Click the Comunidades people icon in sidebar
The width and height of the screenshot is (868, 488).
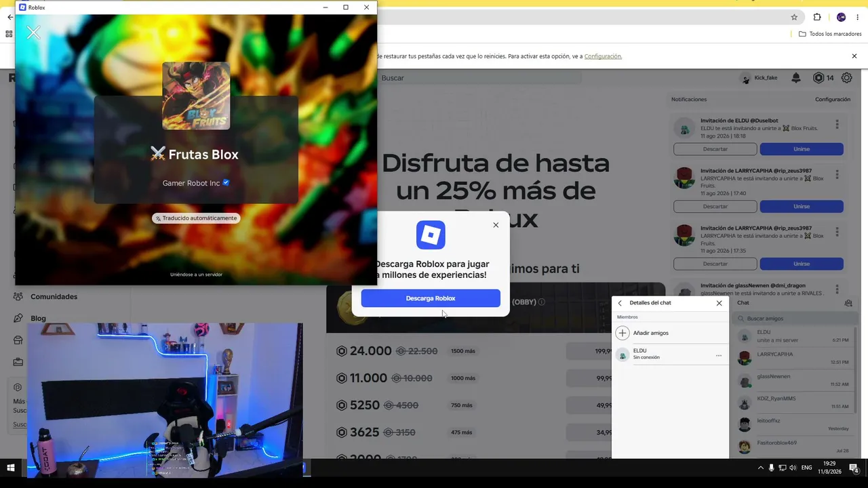18,297
